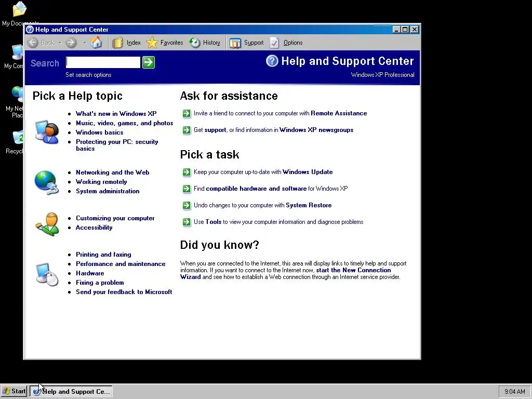Open Favorites star in toolbar
Screen dimensions: 532x399
tap(165, 43)
